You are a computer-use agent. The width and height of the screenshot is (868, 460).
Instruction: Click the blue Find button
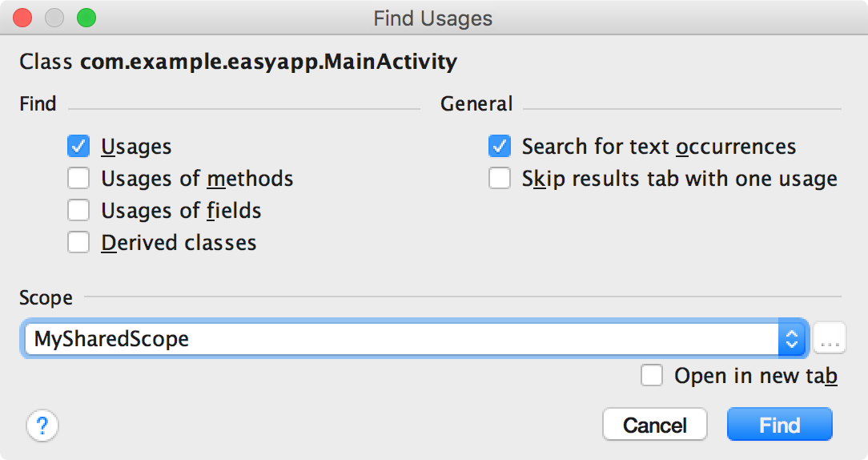pos(779,425)
